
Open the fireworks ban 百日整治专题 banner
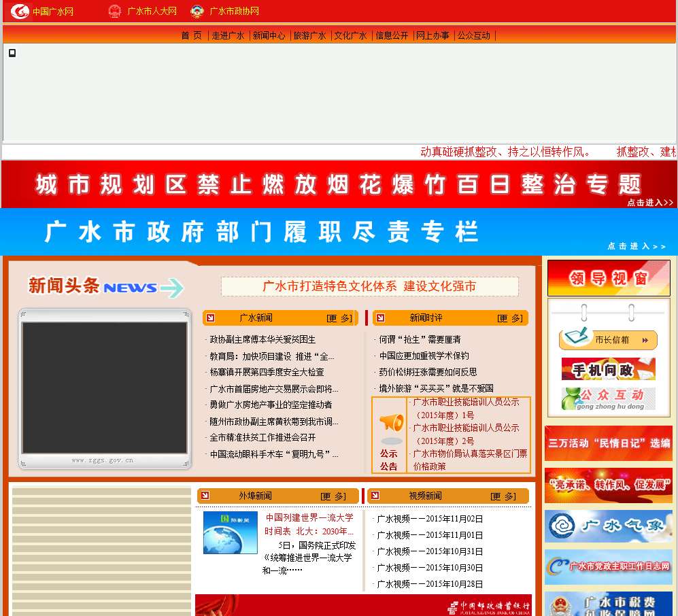[339, 184]
